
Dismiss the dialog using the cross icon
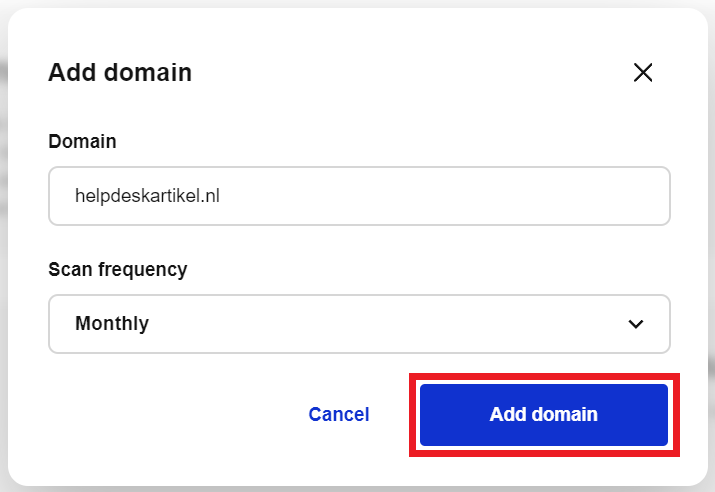tap(643, 72)
